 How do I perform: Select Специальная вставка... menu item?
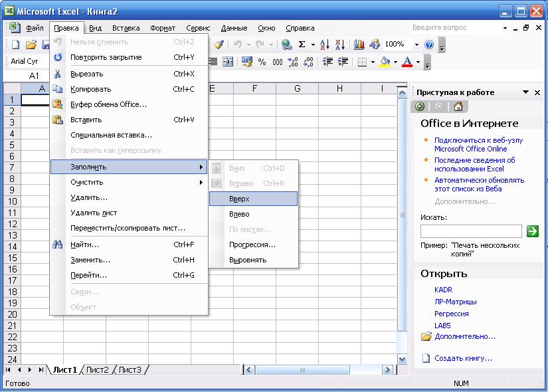tap(129, 135)
